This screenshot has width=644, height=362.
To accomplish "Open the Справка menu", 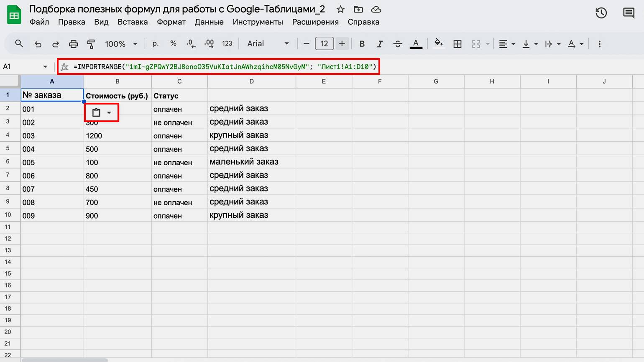I will click(363, 22).
